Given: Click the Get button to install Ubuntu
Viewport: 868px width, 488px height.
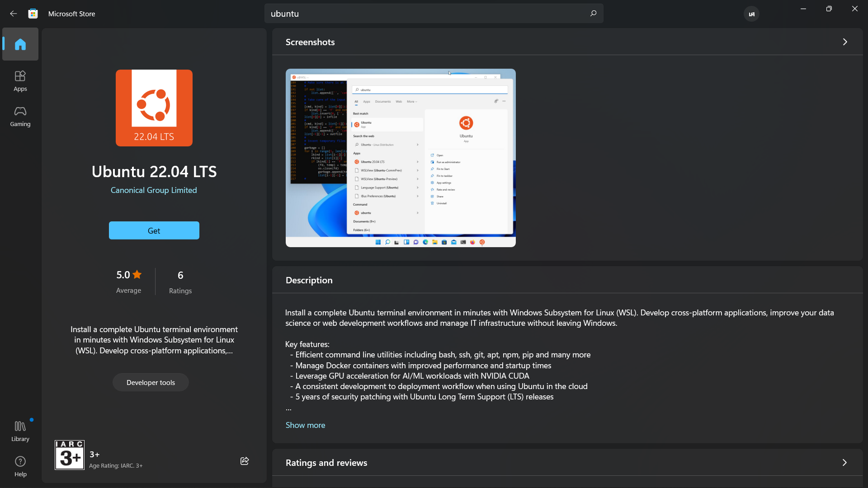Looking at the screenshot, I should 154,230.
